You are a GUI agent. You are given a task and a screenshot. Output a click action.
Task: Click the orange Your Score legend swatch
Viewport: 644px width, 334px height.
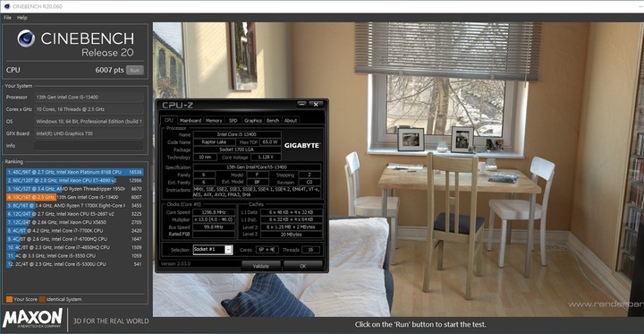[9, 299]
